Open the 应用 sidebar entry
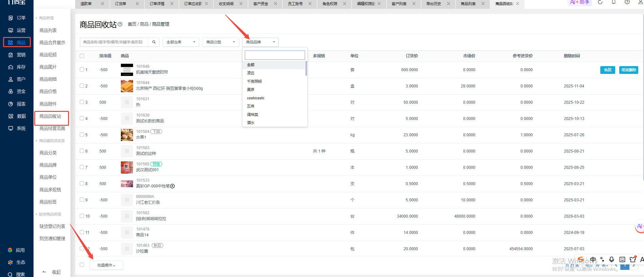644x277 pixels. pyautogui.click(x=16, y=250)
